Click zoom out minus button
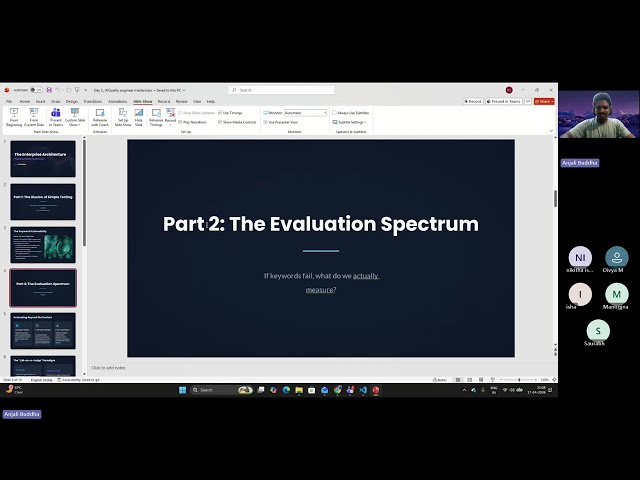The width and height of the screenshot is (640, 480). coord(501,380)
